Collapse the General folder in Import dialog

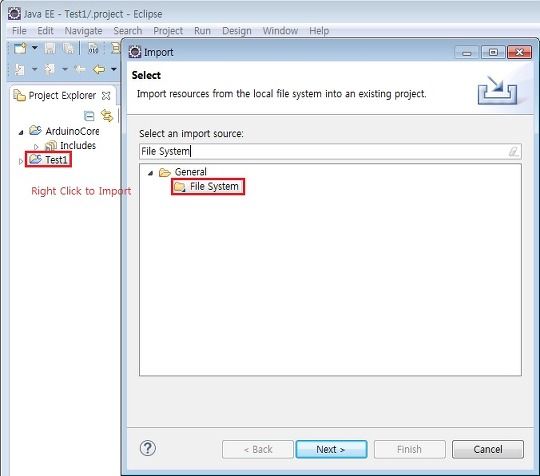pyautogui.click(x=150, y=173)
